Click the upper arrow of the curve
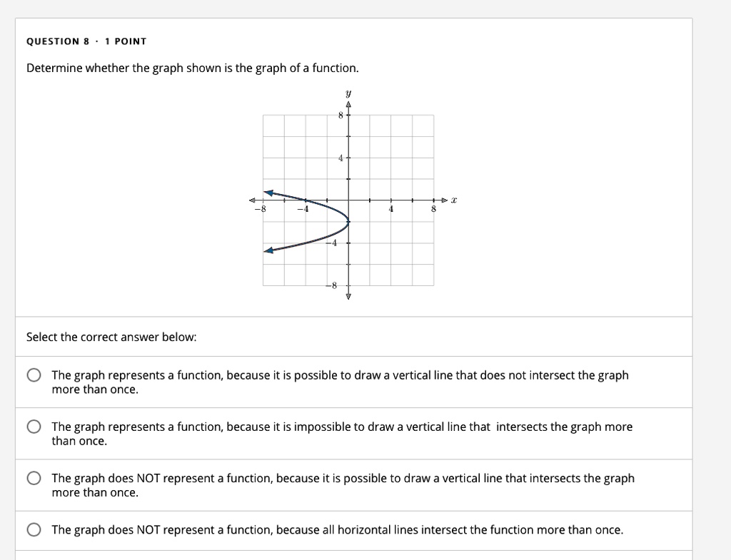Image resolution: width=731 pixels, height=560 pixels. coord(268,191)
